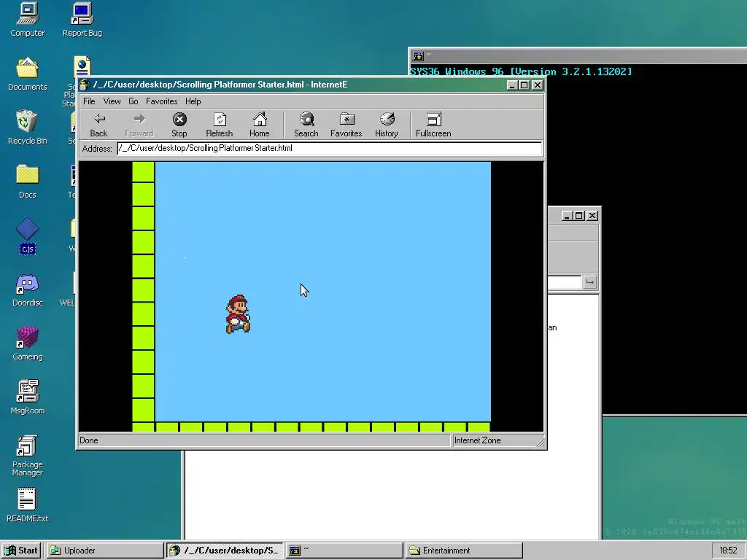Click into the Address bar field

tap(329, 148)
